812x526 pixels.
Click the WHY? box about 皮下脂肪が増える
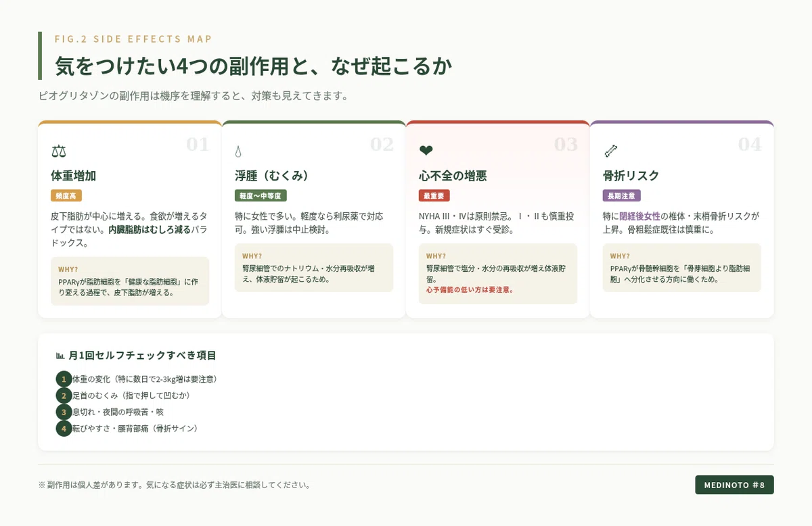click(130, 281)
